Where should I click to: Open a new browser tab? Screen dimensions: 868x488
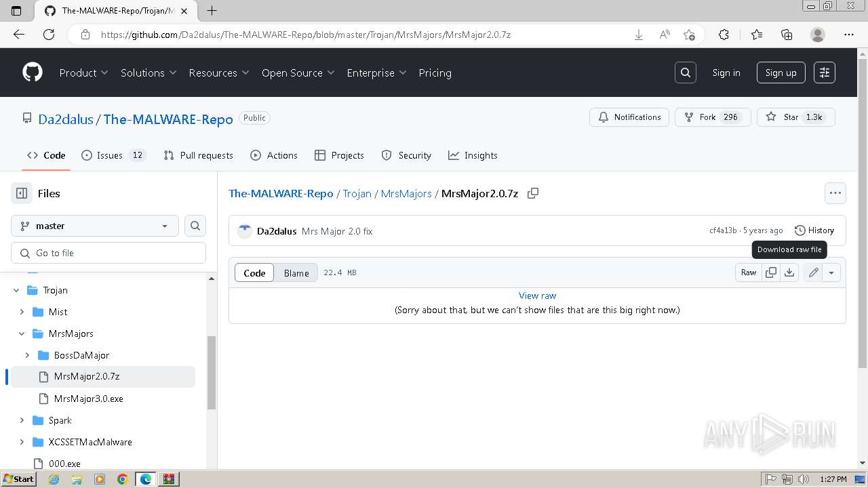click(212, 10)
